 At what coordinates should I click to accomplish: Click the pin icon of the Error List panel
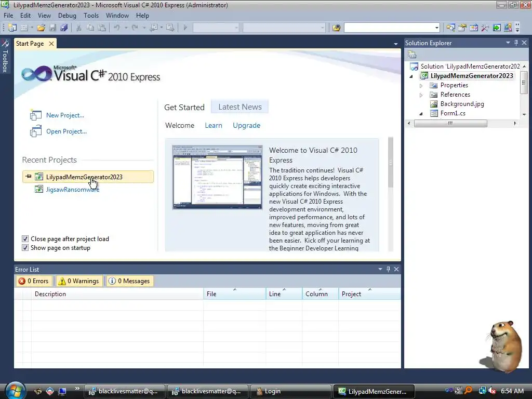pos(389,269)
